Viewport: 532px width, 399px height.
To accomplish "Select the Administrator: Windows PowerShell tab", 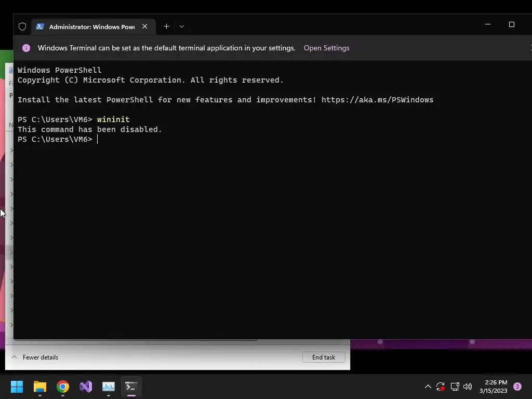I will 94,26.
